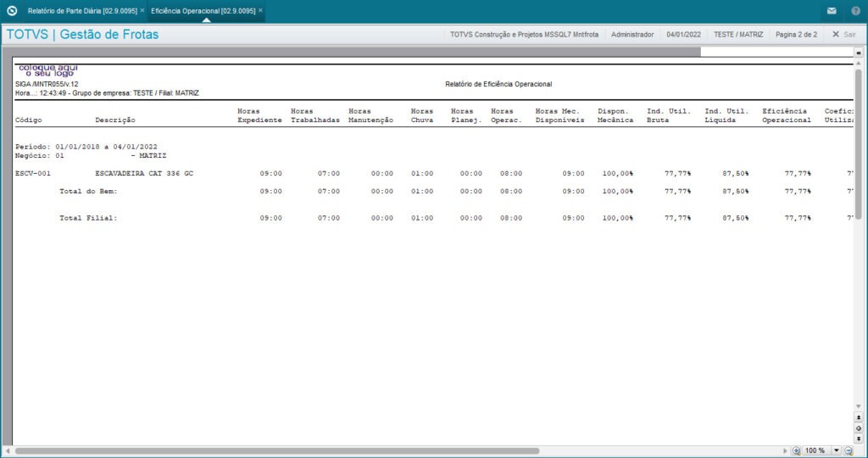Click vertical scrollbar down arrow
868x458 pixels.
coord(859,407)
